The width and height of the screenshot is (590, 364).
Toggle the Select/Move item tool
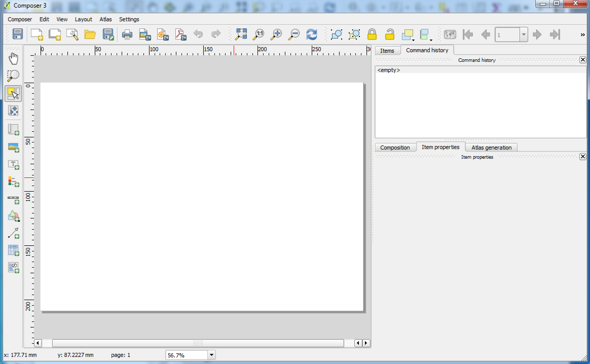13,94
